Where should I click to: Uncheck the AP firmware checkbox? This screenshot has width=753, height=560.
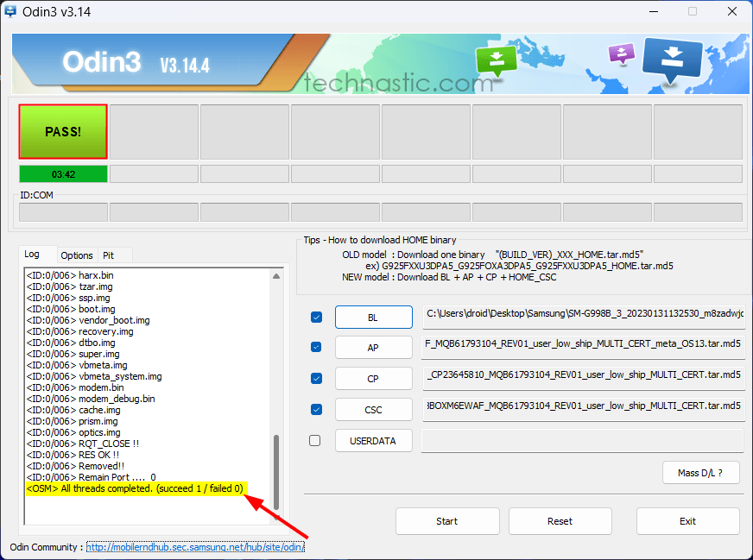coord(318,347)
